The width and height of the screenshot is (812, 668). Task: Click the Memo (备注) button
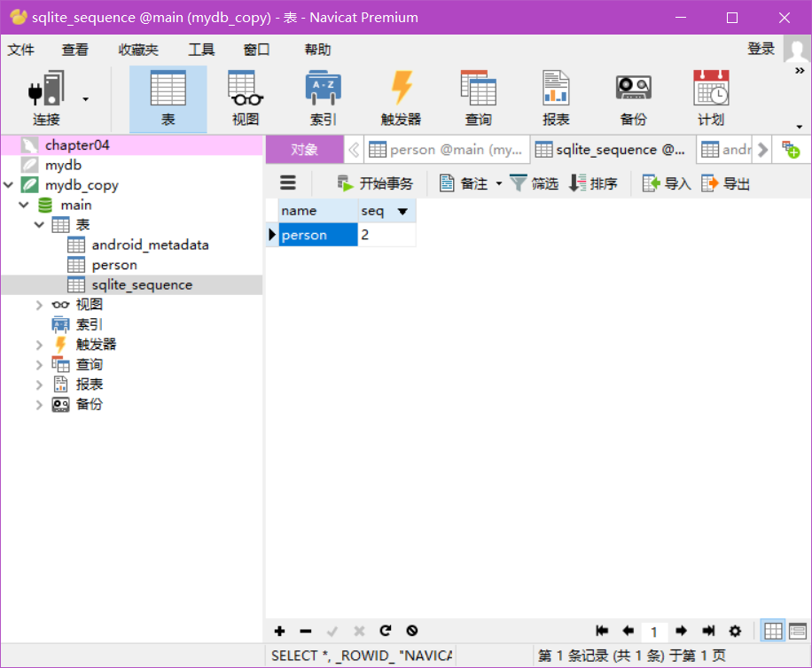pyautogui.click(x=464, y=183)
